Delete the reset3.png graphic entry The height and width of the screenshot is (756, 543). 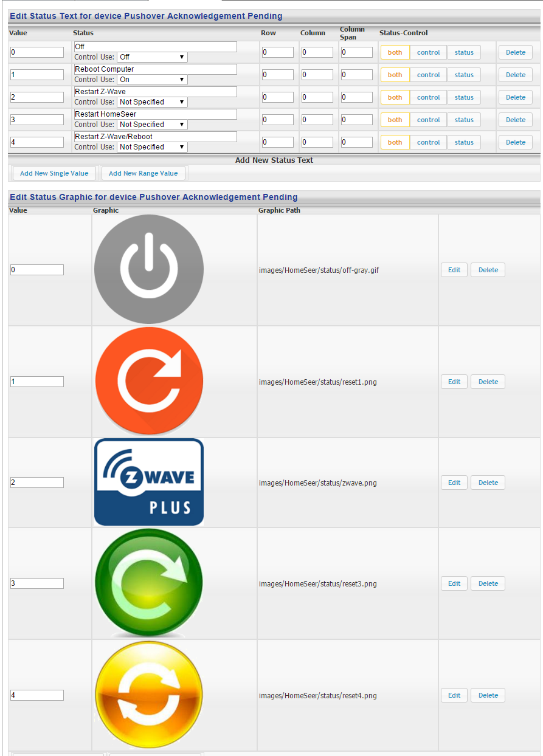click(488, 583)
